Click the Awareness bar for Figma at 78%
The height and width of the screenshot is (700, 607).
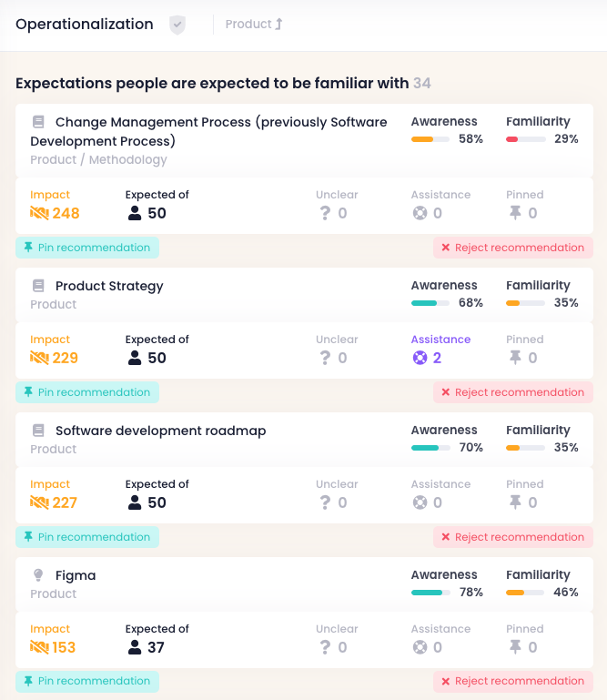pyautogui.click(x=430, y=593)
